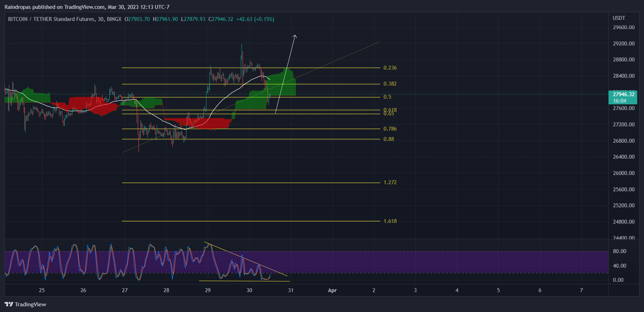Select the 0.88 Fibonacci level label
644x312 pixels.
[389, 139]
